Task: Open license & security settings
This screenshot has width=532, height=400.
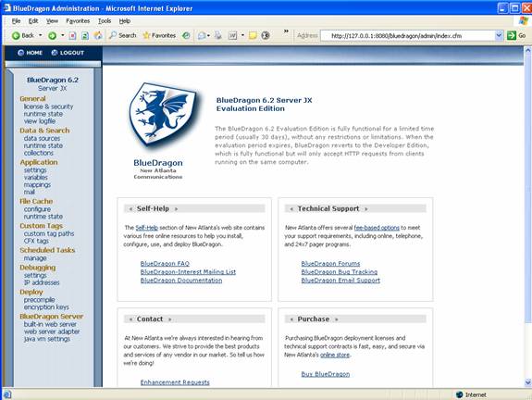Action: tap(48, 106)
